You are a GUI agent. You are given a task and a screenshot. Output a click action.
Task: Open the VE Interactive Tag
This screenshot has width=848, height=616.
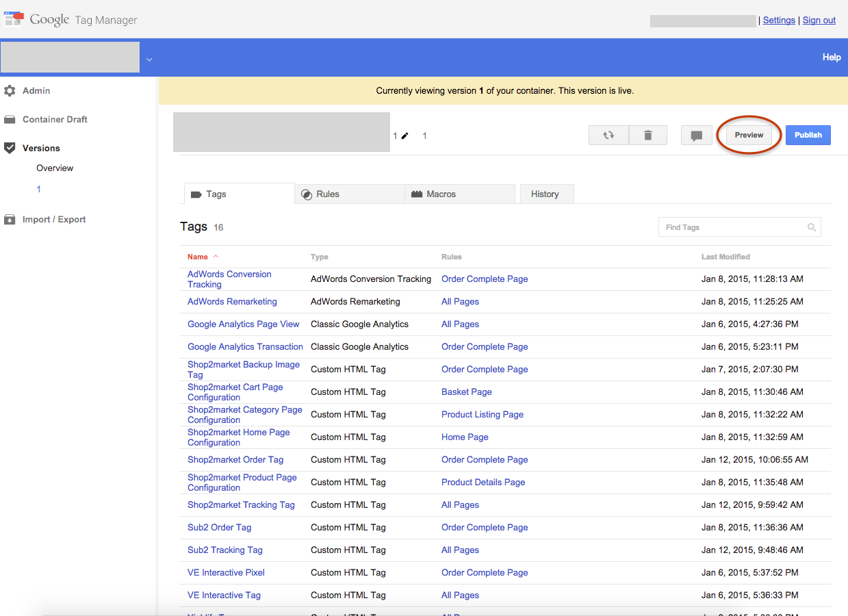tap(224, 595)
